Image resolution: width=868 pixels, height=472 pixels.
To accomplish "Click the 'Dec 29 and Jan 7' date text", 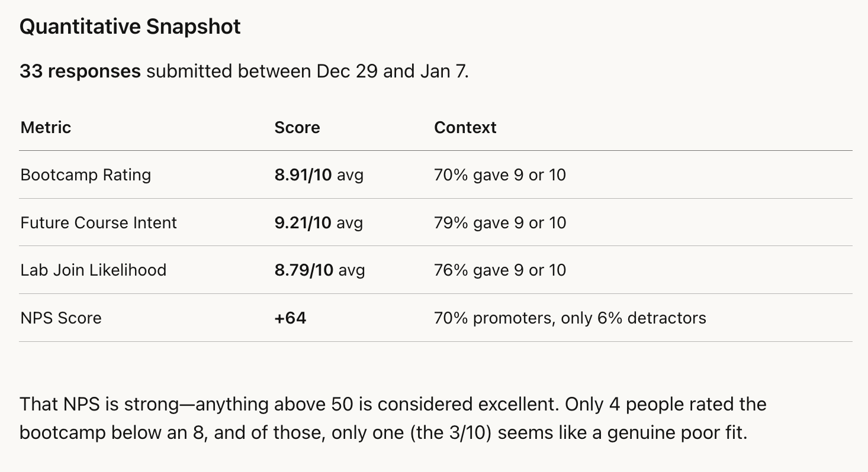I will pyautogui.click(x=391, y=72).
